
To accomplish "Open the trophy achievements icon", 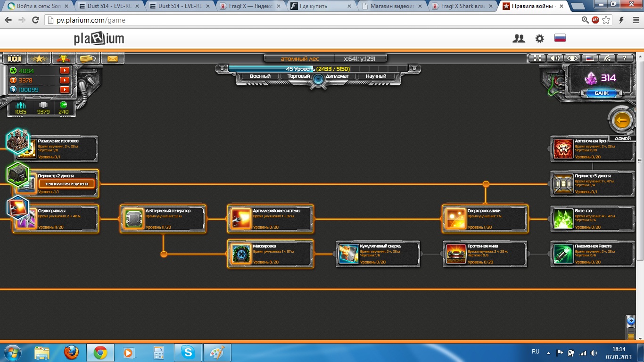I will click(64, 59).
